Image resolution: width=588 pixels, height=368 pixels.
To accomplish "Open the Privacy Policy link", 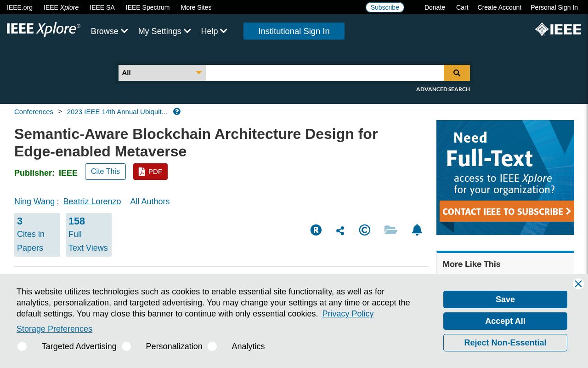I will [348, 314].
